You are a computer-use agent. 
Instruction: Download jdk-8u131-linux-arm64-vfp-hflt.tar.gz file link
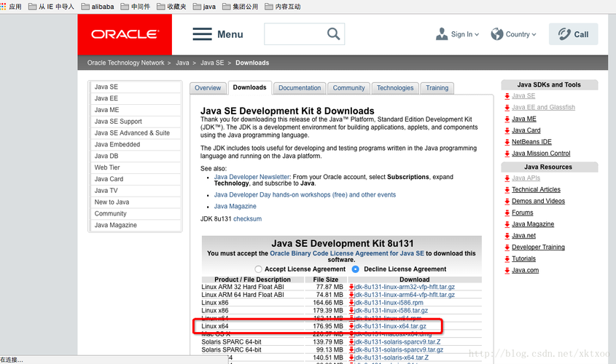click(x=405, y=295)
